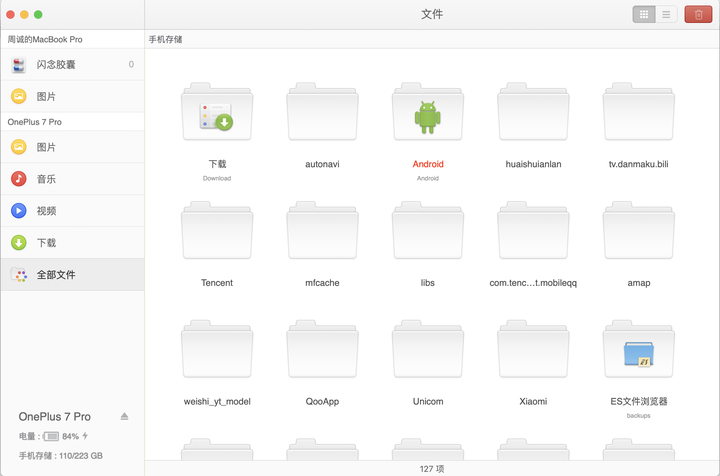Click the red Android folder name label
This screenshot has height=476, width=720.
[428, 164]
